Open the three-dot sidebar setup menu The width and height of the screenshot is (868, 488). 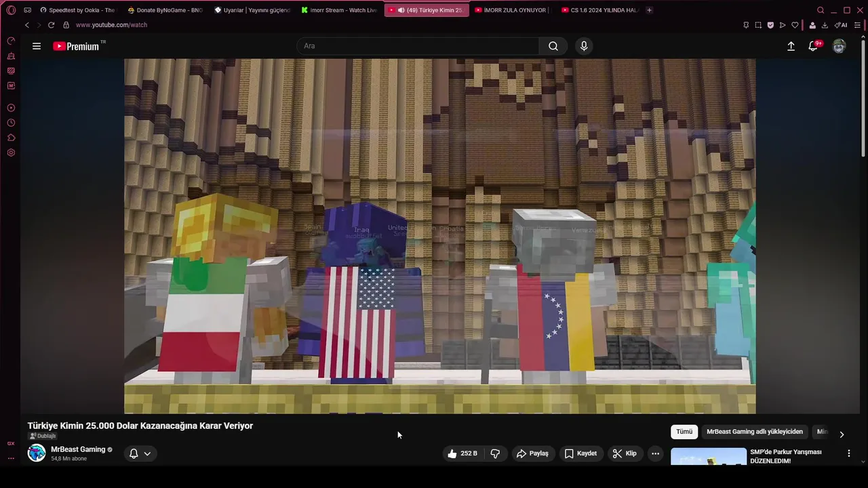[x=11, y=458]
